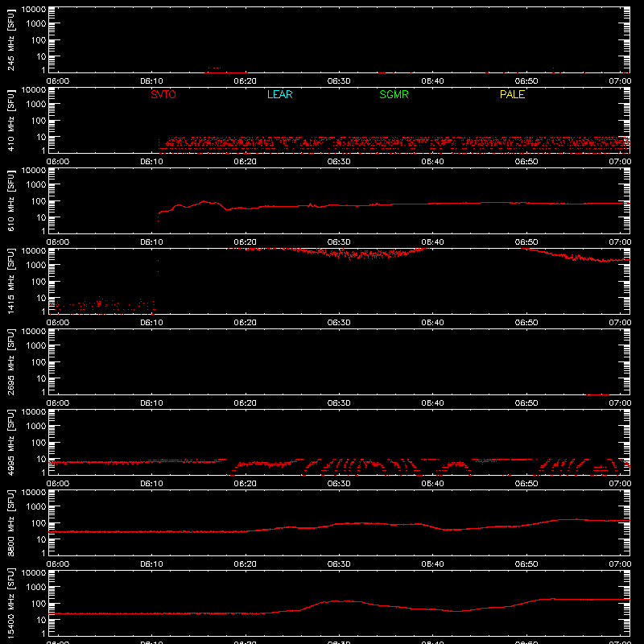
Task: Click the 1000 tick of 610 MHz panel
Action: tap(36, 185)
